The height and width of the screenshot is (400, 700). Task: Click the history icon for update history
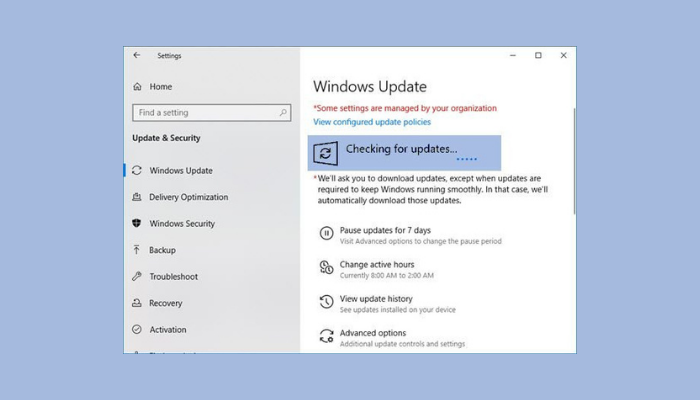[326, 302]
